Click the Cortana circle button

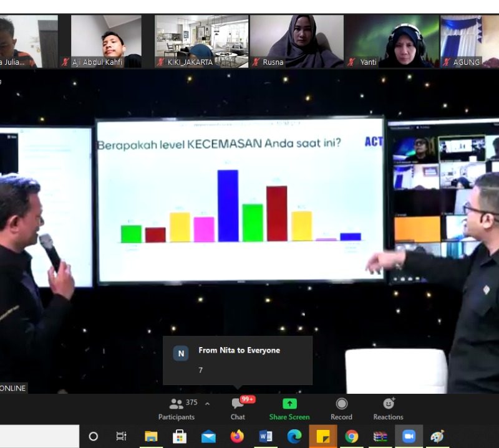pos(93,436)
